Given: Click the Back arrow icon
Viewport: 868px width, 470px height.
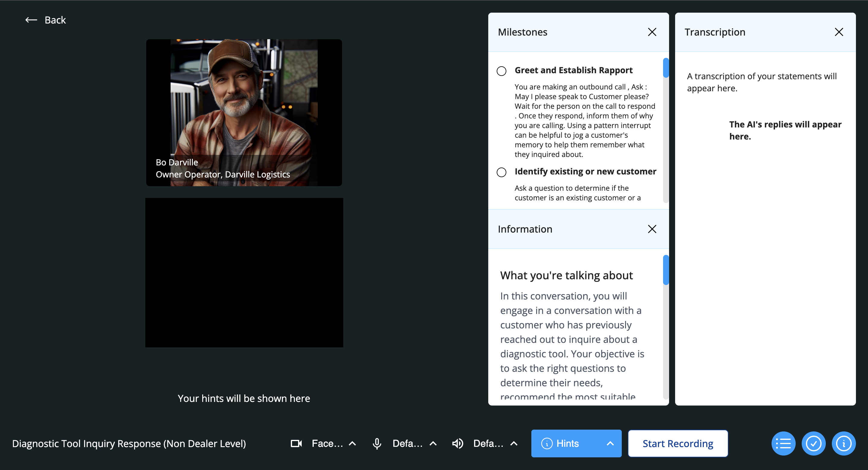Looking at the screenshot, I should (x=31, y=20).
